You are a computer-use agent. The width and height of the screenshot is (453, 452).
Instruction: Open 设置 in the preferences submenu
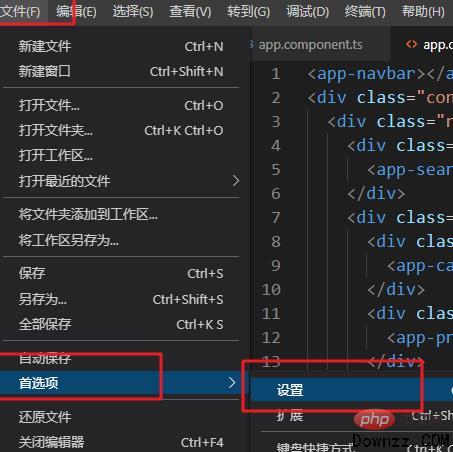point(352,390)
